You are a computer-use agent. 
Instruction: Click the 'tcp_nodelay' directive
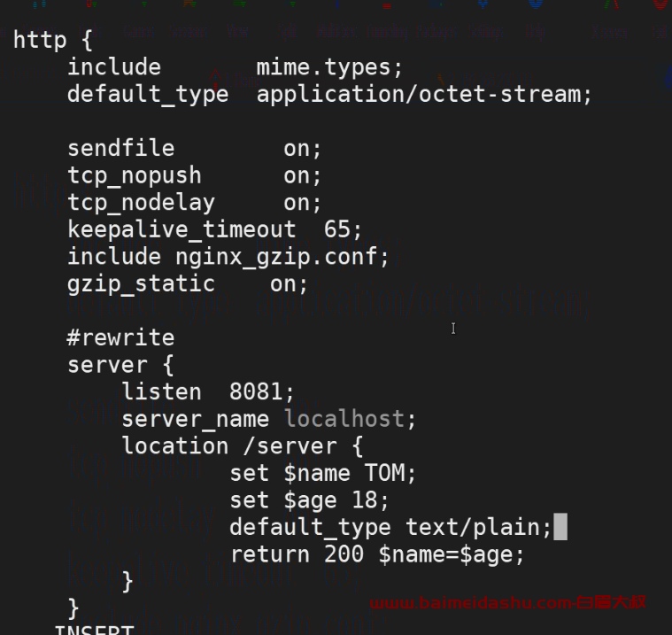[x=141, y=203]
